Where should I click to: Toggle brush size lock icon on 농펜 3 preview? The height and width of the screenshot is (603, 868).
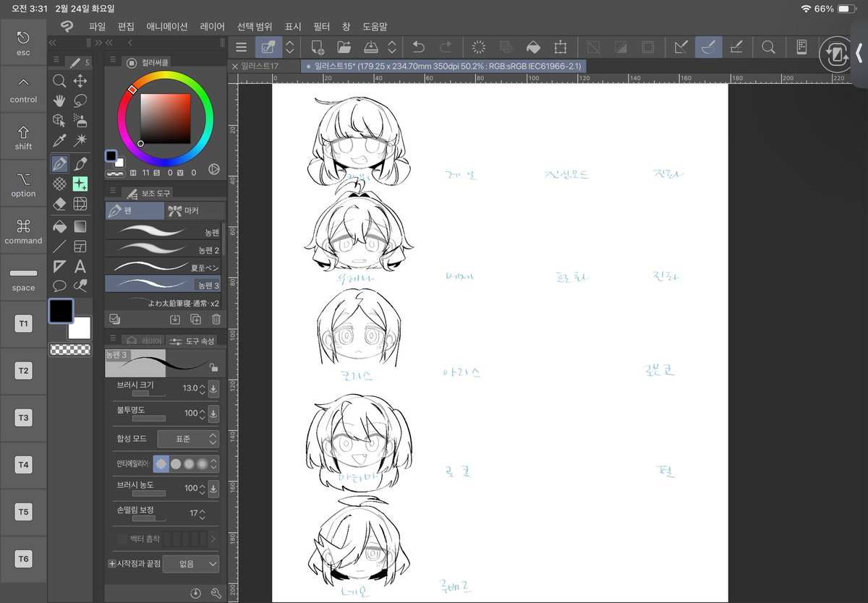214,368
